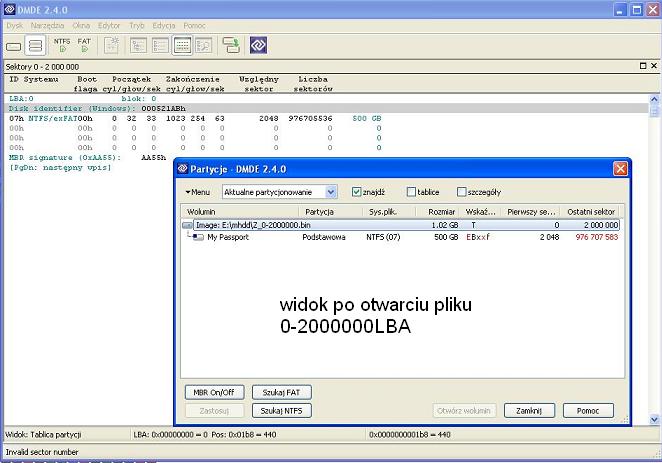Start the NTFS search toolbar icon

point(62,46)
